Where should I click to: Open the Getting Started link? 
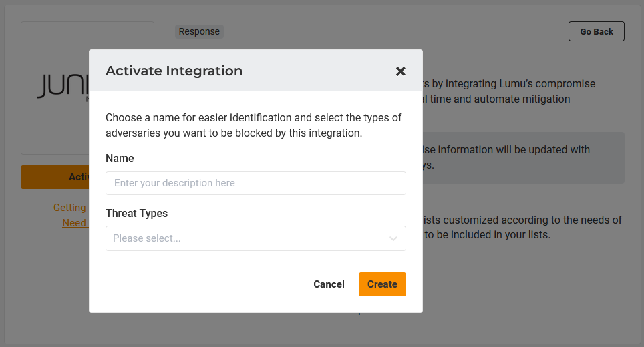click(x=70, y=208)
